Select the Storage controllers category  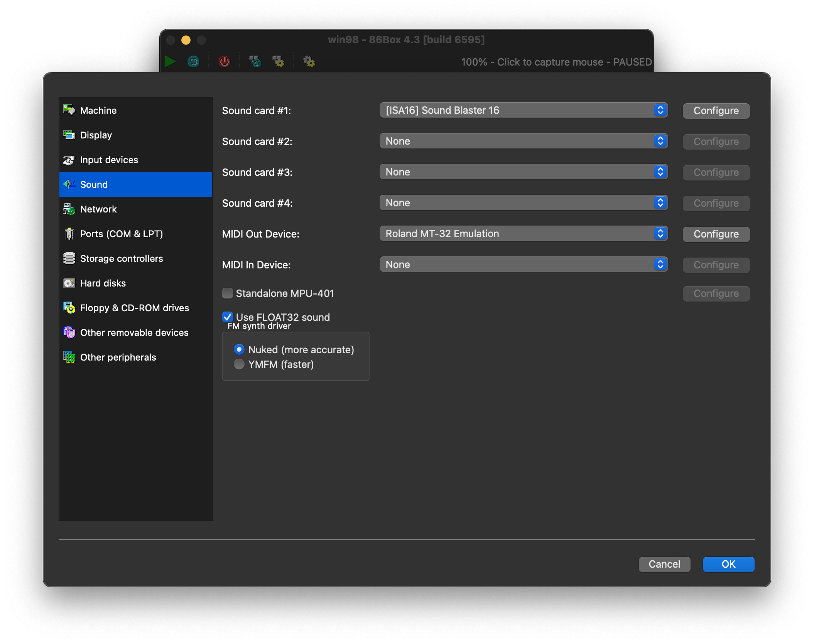coord(135,258)
